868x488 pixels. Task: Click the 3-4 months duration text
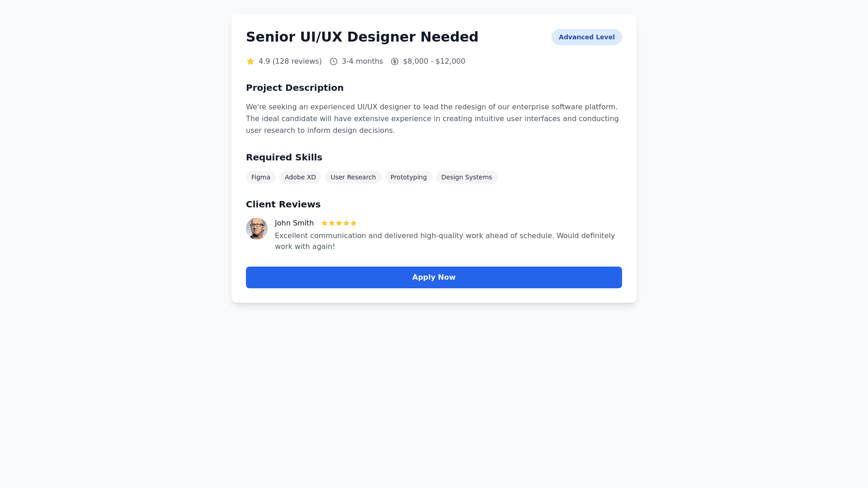[x=362, y=61]
